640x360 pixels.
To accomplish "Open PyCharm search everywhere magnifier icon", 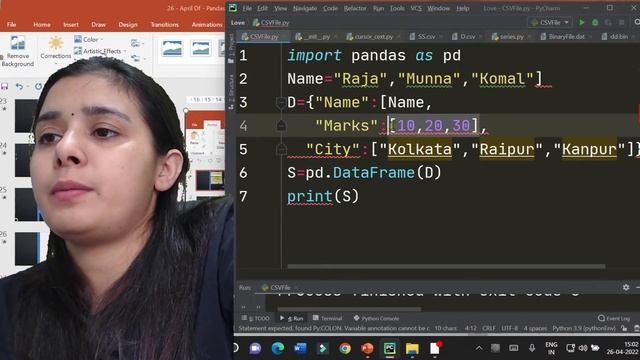I will [x=637, y=22].
